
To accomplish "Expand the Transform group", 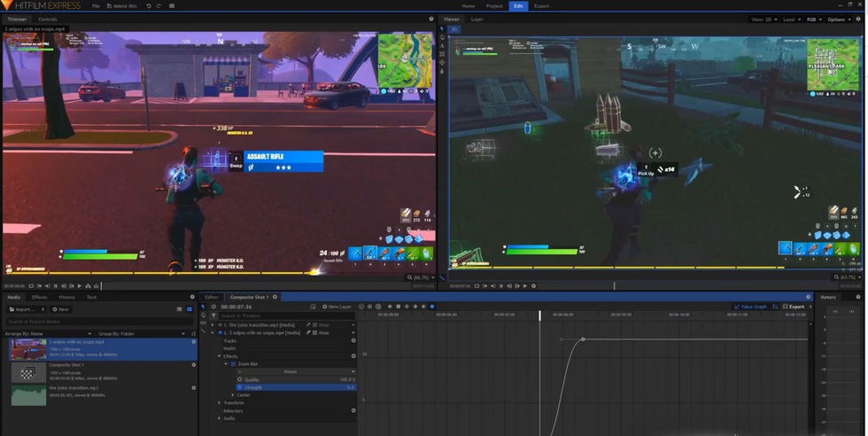I will tap(220, 402).
